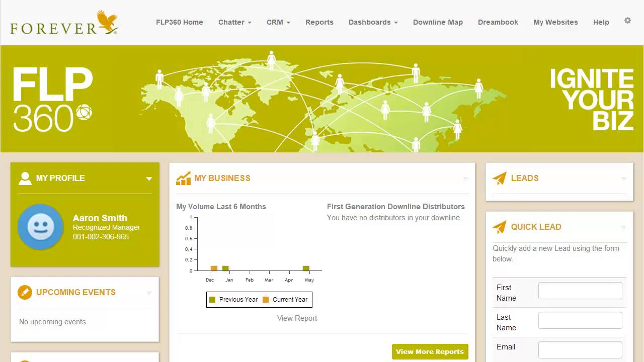
Task: Click the My Volume Last 6 Months heading
Action: (x=221, y=207)
